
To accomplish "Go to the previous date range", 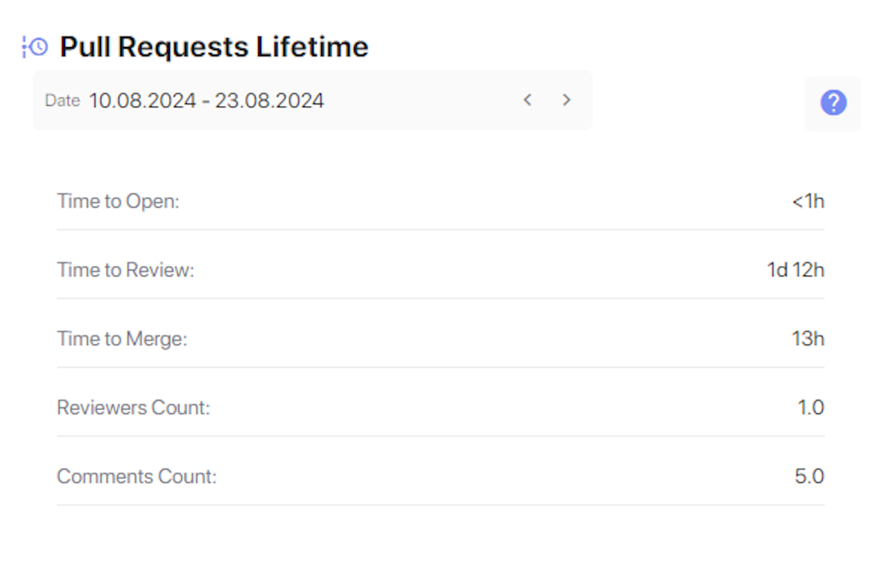I will pyautogui.click(x=528, y=100).
